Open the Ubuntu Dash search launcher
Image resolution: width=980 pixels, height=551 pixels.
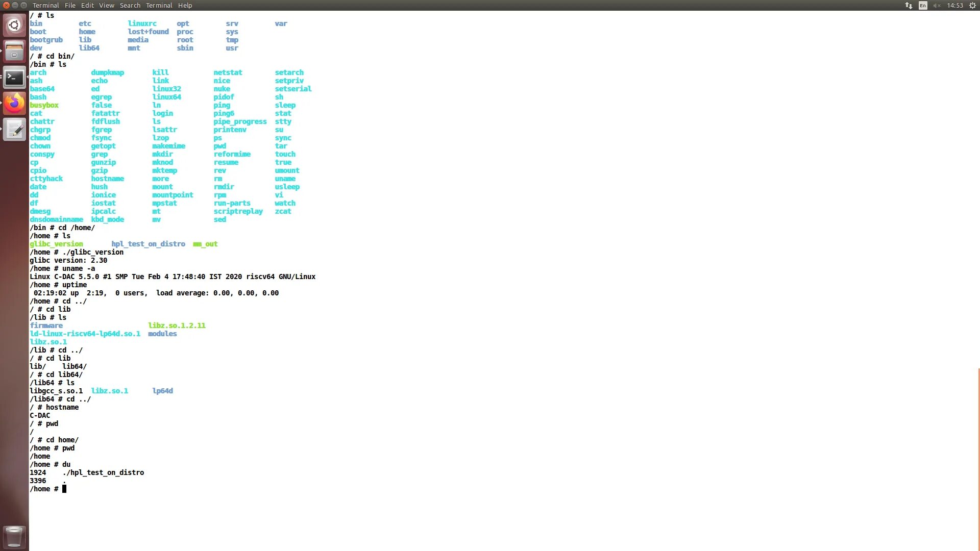pos(14,25)
